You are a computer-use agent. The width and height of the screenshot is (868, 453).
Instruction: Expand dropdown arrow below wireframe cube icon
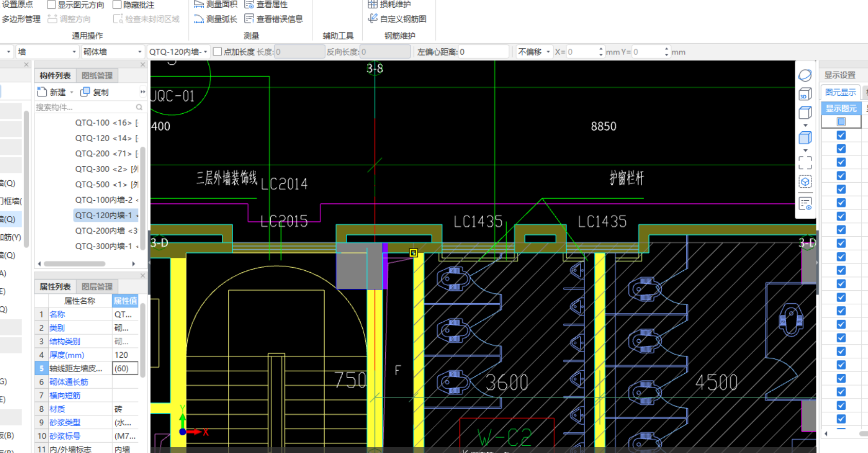click(805, 125)
